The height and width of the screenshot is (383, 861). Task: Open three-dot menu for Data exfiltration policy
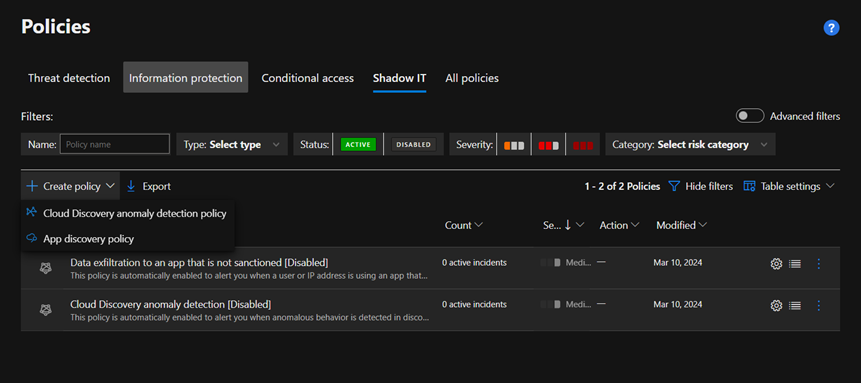coord(819,264)
